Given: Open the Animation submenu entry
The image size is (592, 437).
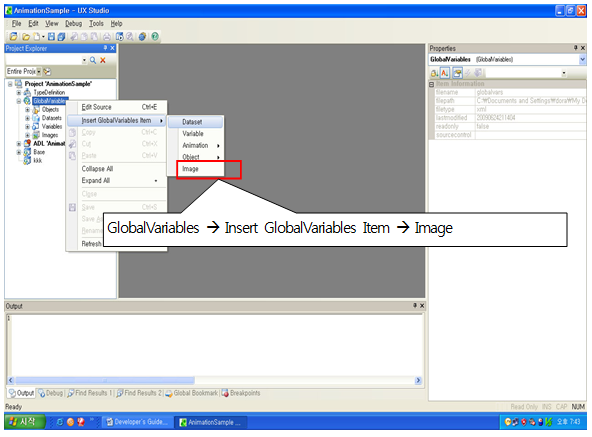Looking at the screenshot, I should click(x=196, y=145).
